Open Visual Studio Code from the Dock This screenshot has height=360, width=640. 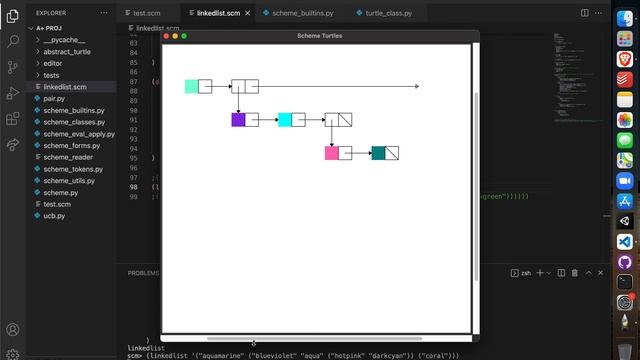[x=624, y=242]
